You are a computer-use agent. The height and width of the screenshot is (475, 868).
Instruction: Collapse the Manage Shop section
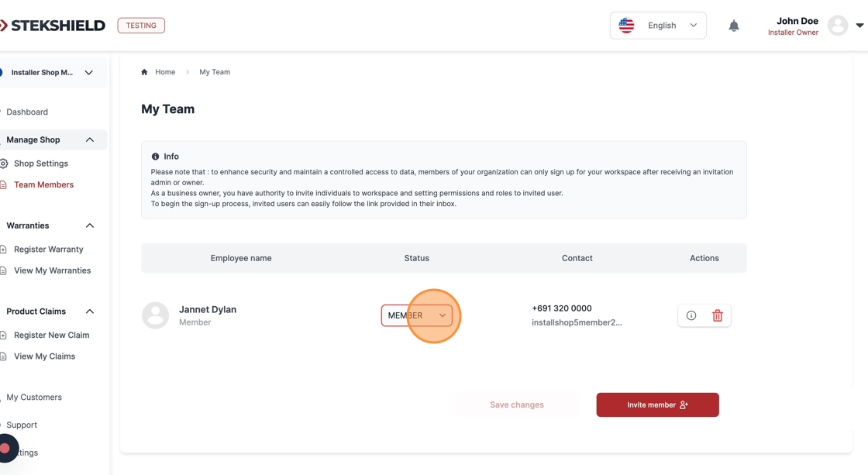[90, 139]
